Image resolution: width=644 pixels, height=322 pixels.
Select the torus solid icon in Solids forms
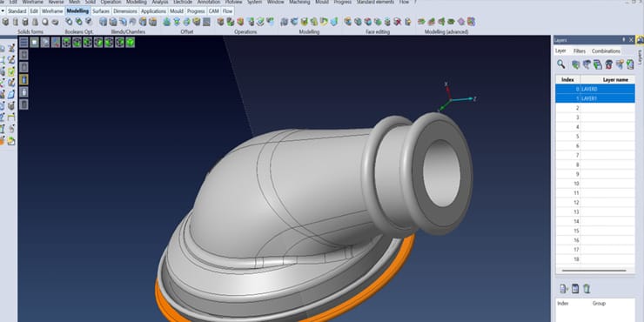[55, 22]
